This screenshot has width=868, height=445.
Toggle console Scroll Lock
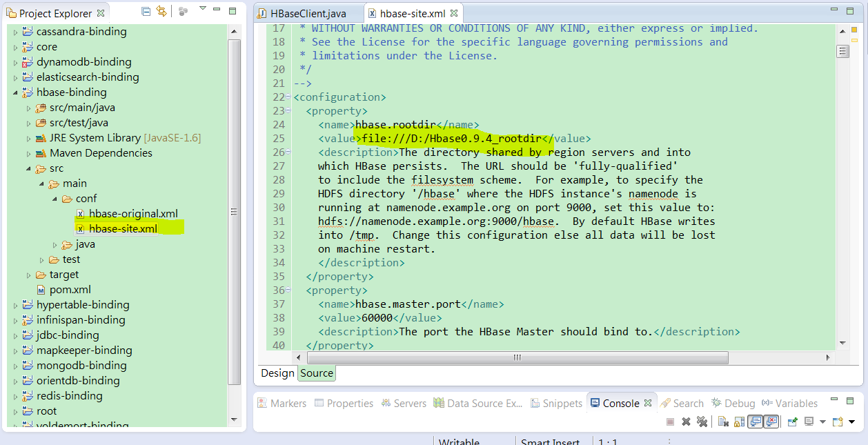coord(740,422)
